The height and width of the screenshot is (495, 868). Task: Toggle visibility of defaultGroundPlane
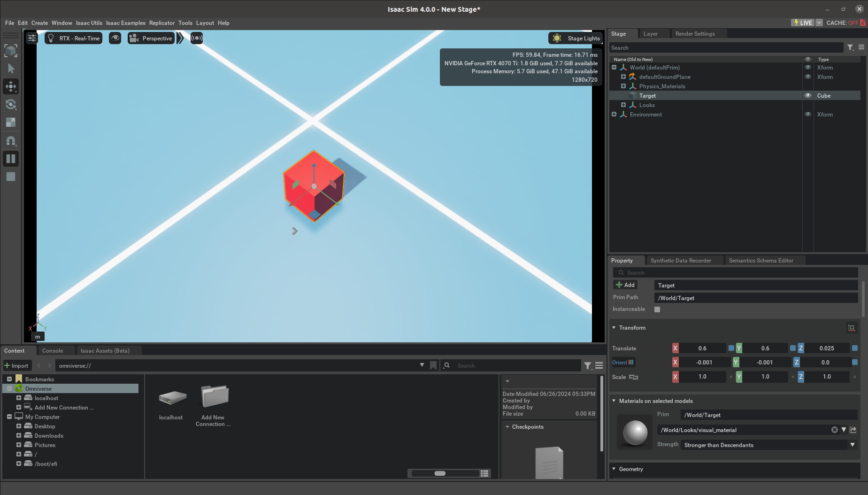[x=808, y=77]
